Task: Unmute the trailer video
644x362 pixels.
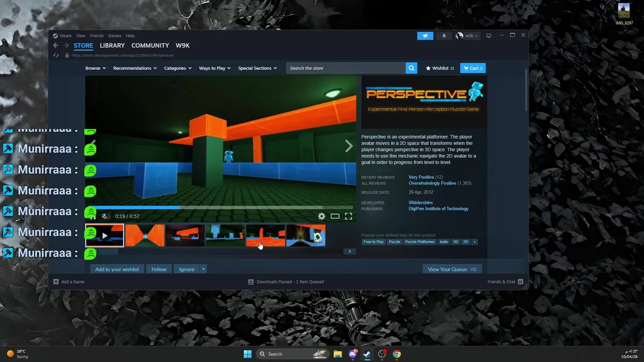Action: pos(105,216)
